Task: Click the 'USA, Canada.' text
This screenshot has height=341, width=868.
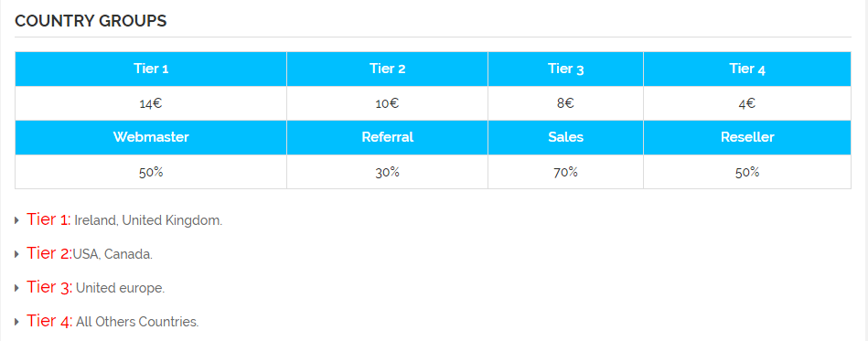Action: click(113, 255)
